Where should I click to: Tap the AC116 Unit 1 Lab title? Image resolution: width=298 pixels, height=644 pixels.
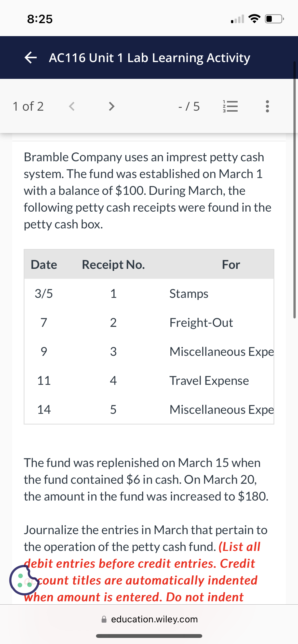pos(150,58)
